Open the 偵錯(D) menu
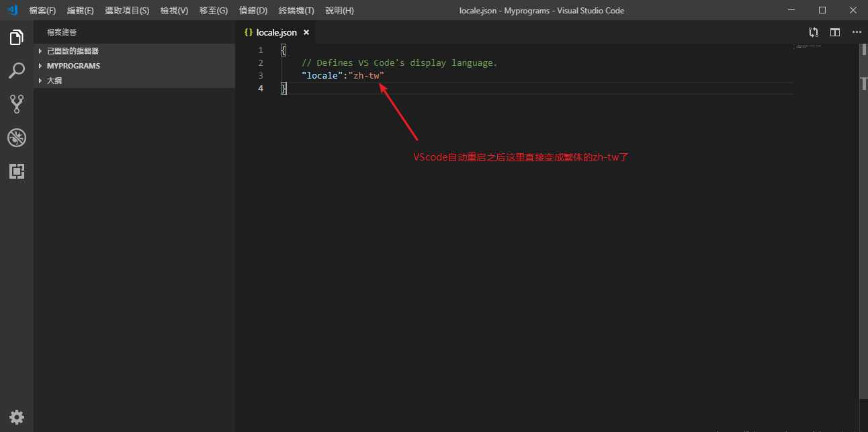 [x=253, y=11]
